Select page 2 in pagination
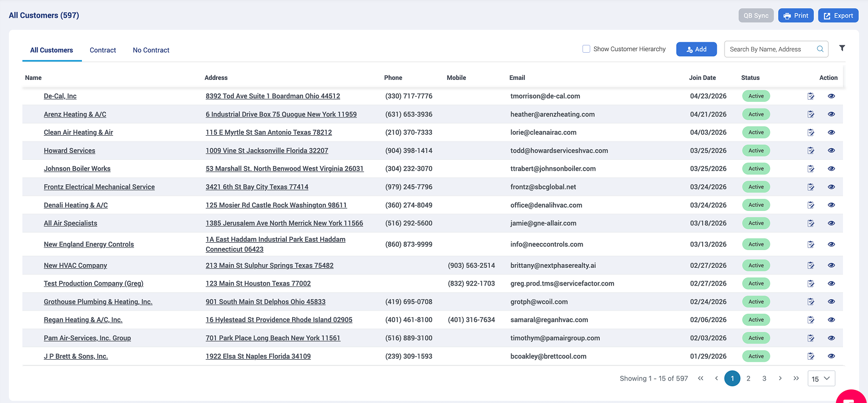 point(748,378)
